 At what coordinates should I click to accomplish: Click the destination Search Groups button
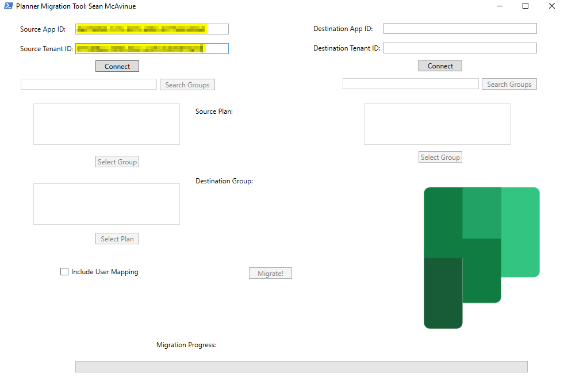pos(509,84)
